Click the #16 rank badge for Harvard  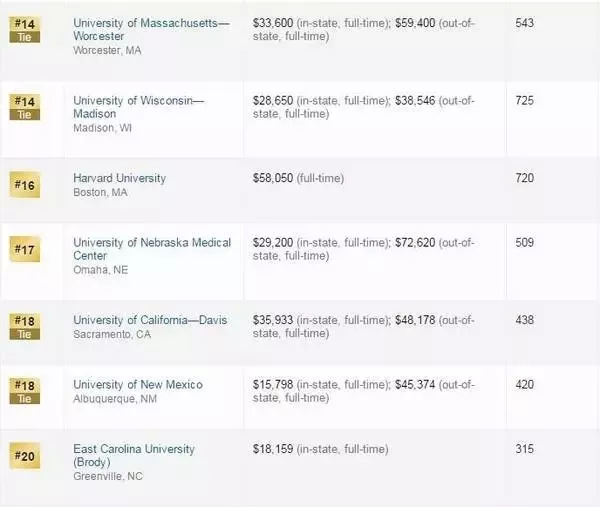[25, 185]
